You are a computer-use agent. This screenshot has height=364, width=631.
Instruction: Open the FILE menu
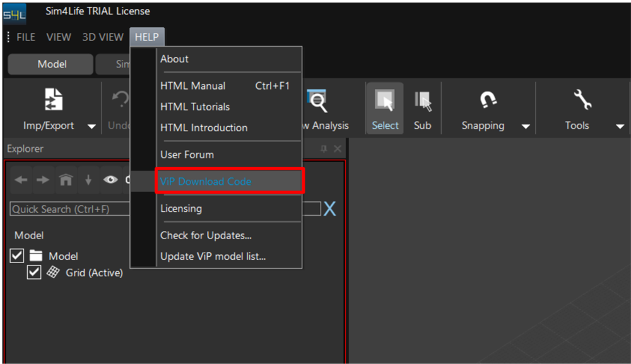click(26, 37)
